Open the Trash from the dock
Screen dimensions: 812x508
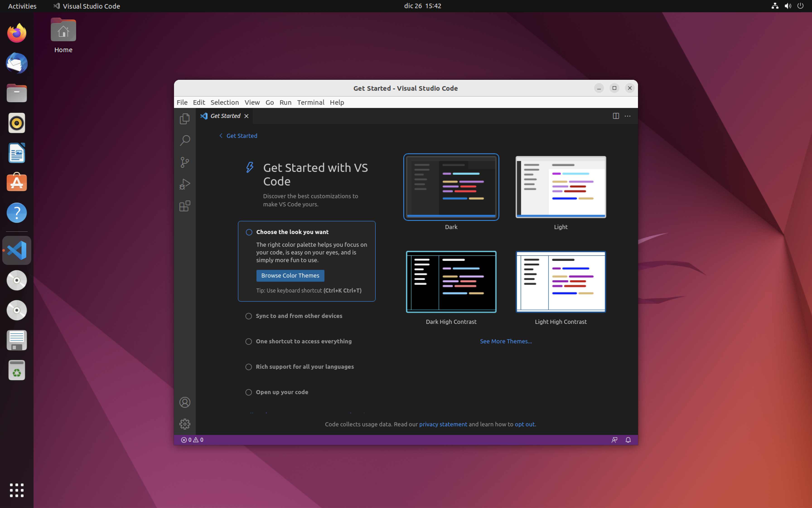[x=17, y=370]
